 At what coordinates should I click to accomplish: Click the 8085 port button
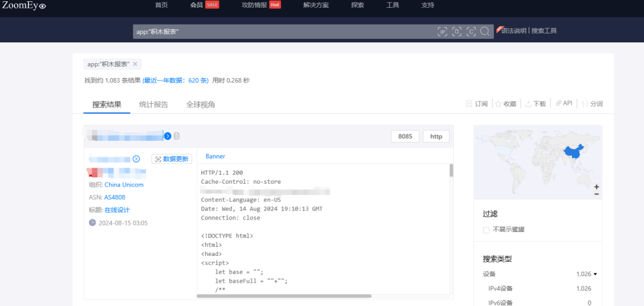pyautogui.click(x=405, y=137)
